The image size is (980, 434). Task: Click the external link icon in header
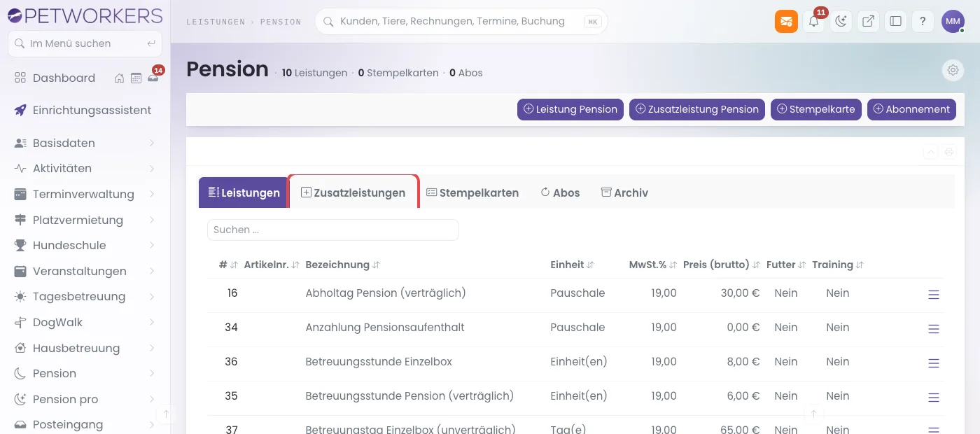pyautogui.click(x=868, y=22)
